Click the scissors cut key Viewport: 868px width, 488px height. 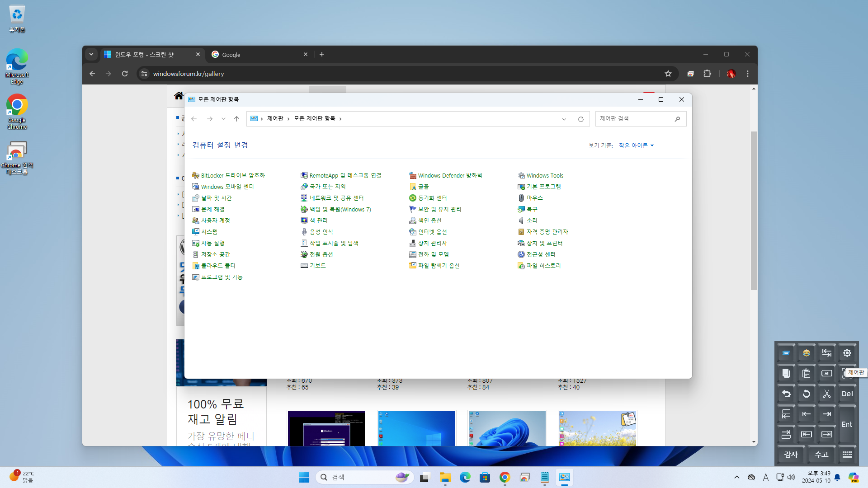pyautogui.click(x=827, y=394)
